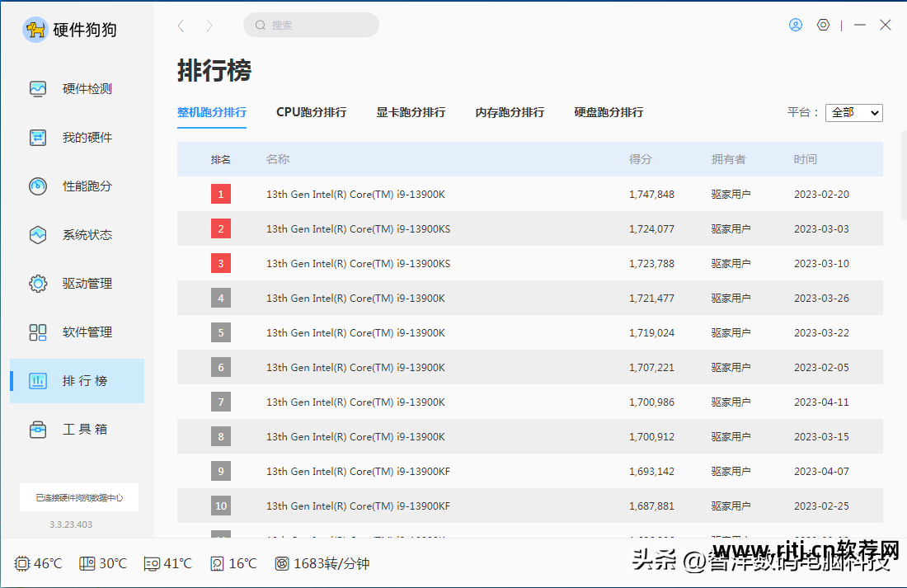Screen dimensions: 907x588
Task: Click the disk temperature 16°C icon
Action: tap(217, 563)
